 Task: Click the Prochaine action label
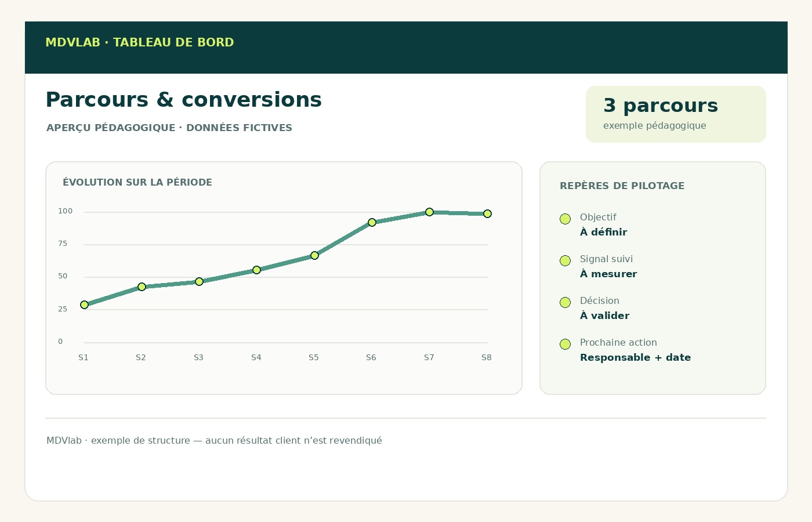pyautogui.click(x=618, y=342)
